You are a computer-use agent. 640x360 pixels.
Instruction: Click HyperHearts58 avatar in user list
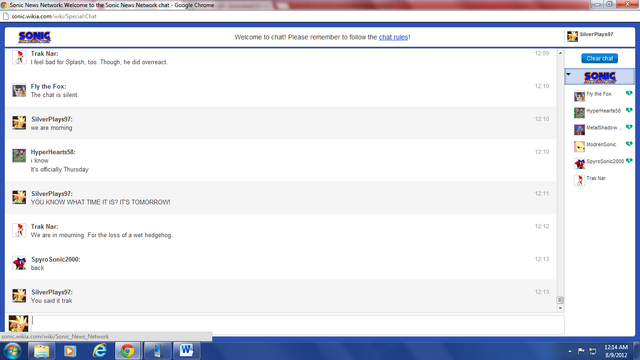click(579, 112)
